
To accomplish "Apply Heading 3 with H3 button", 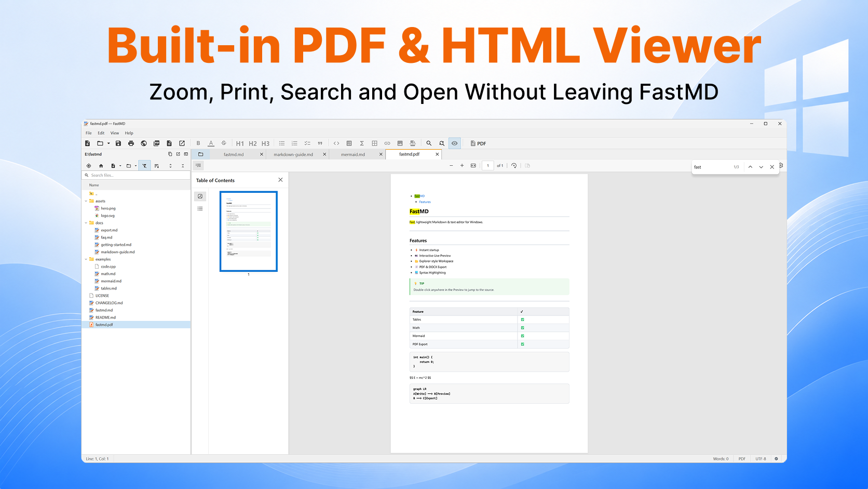I will coord(265,143).
